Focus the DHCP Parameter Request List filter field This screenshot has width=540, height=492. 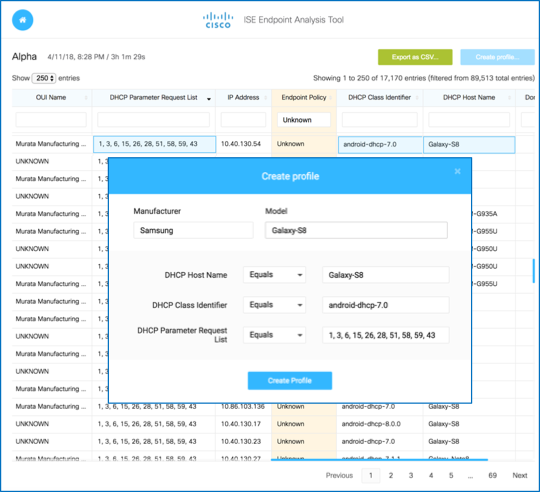pyautogui.click(x=154, y=120)
